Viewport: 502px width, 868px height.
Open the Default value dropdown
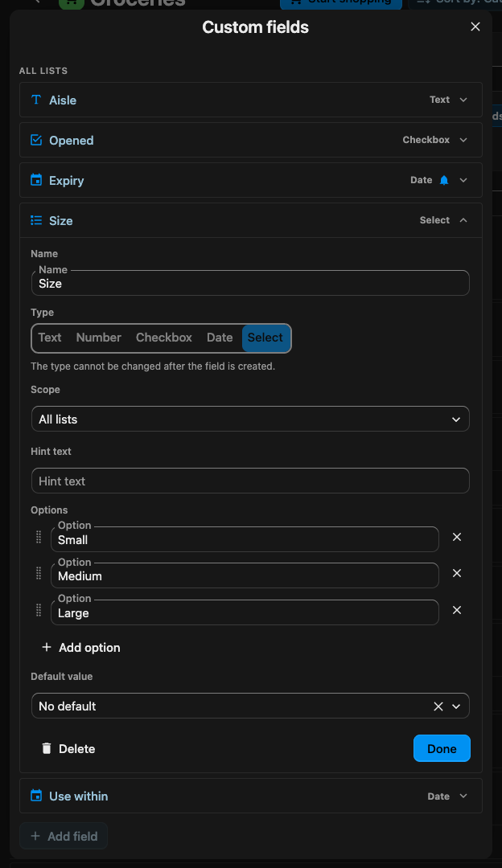250,706
